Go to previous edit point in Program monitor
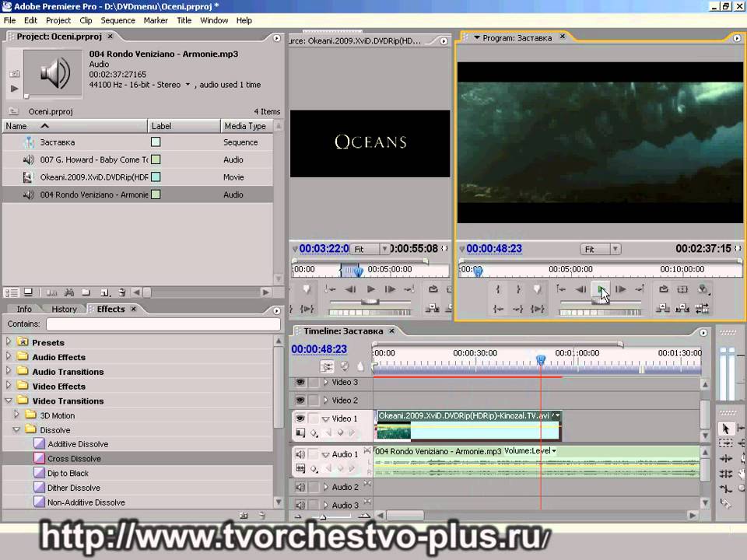 (561, 289)
